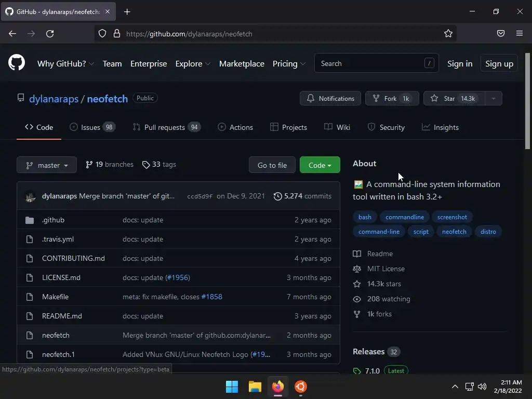Image resolution: width=532 pixels, height=399 pixels.
Task: Open the master branch selector
Action: 47,165
